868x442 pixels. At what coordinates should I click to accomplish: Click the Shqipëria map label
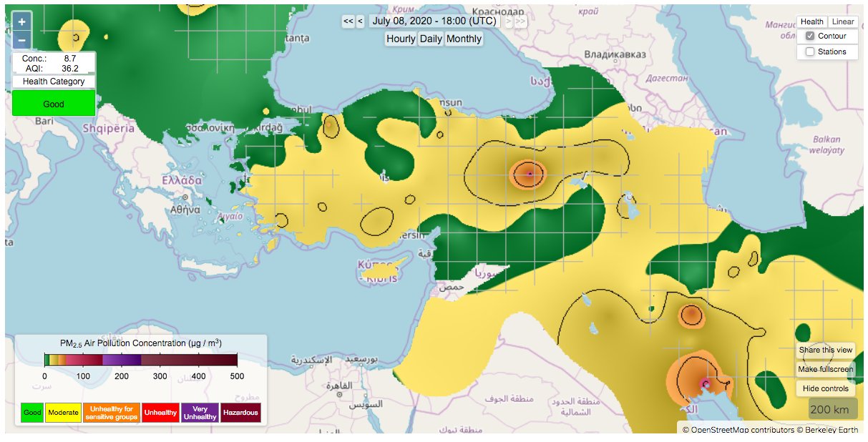pos(109,129)
